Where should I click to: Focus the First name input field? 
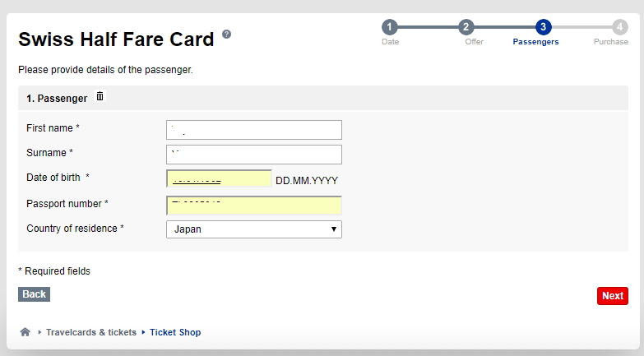[x=254, y=130]
